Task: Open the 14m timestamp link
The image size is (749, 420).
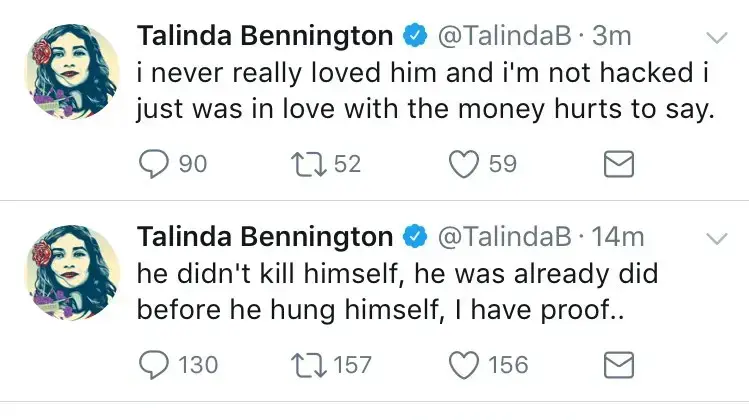Action: [618, 237]
